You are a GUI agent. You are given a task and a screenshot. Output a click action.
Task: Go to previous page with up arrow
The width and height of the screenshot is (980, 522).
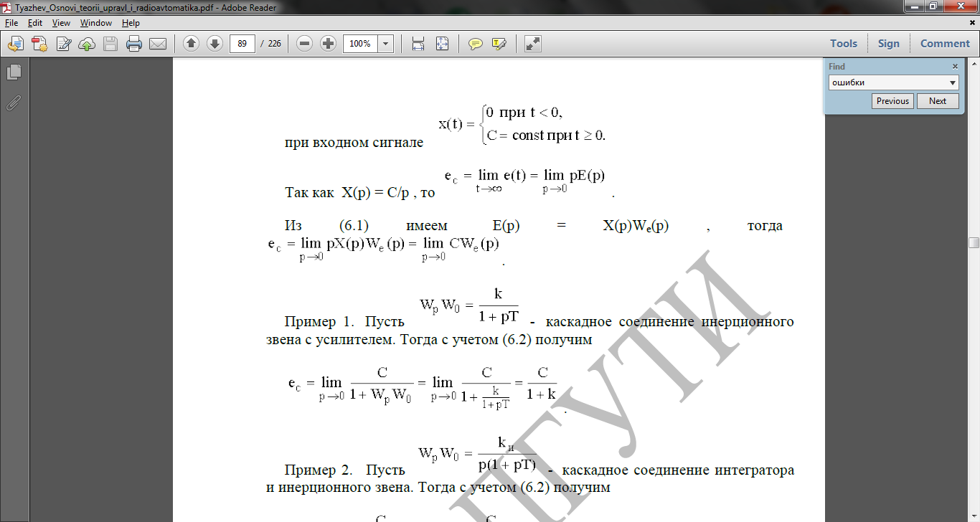point(191,44)
